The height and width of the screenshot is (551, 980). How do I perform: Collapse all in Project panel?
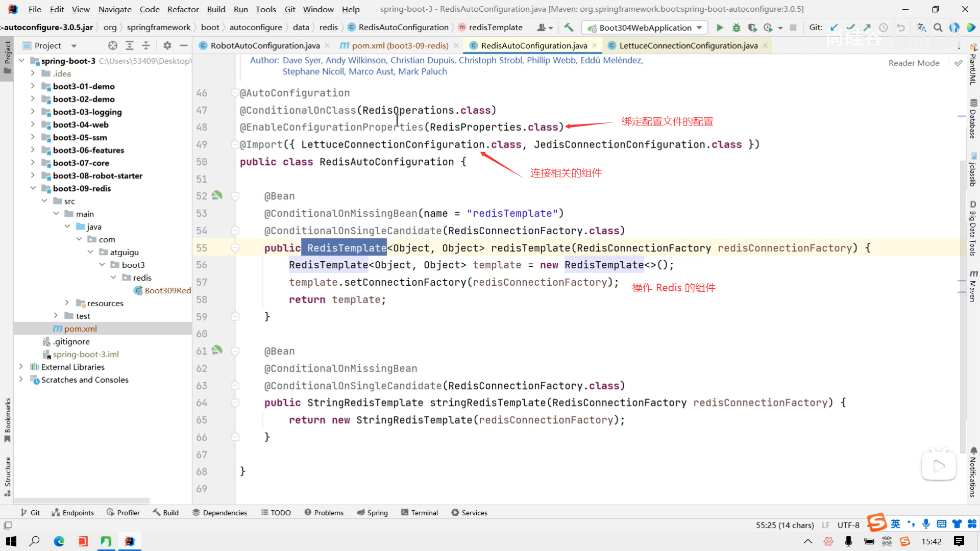click(146, 45)
